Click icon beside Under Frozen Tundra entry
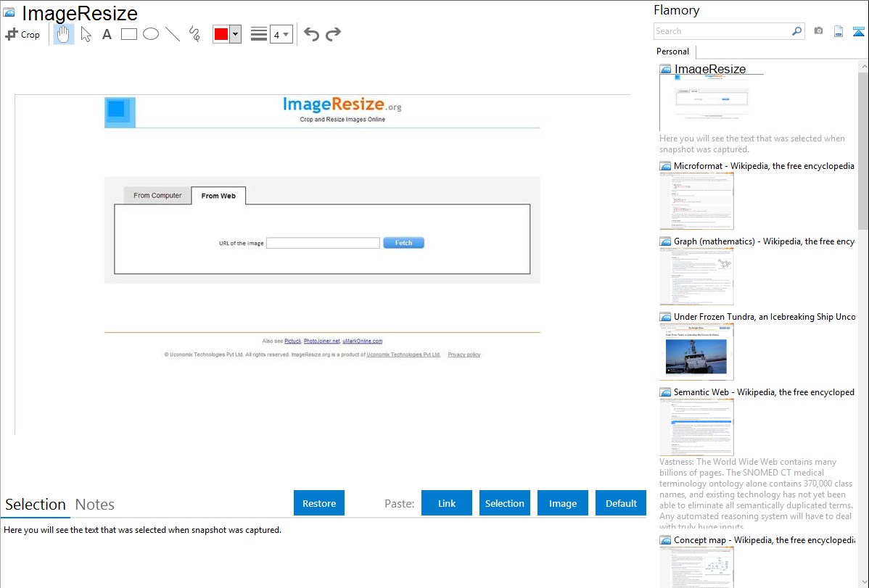This screenshot has width=869, height=588. (x=665, y=316)
